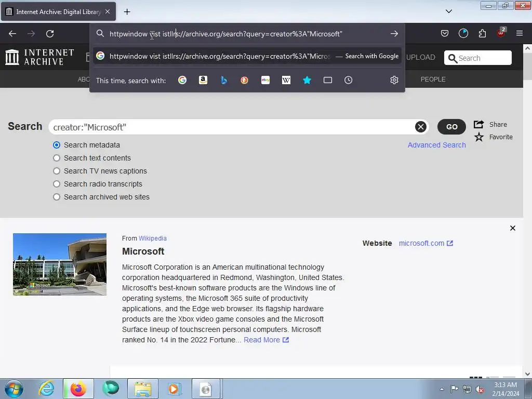532x399 pixels.
Task: Search this time with DuckDuckGo icon
Action: 245,80
